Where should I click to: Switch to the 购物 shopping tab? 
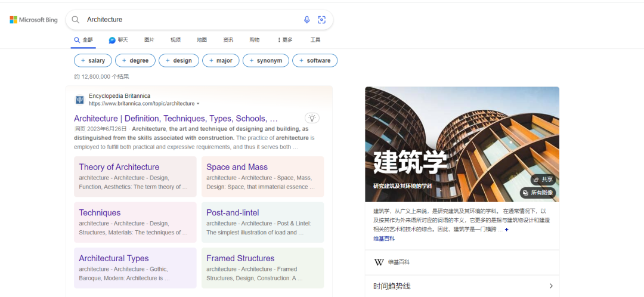click(255, 40)
